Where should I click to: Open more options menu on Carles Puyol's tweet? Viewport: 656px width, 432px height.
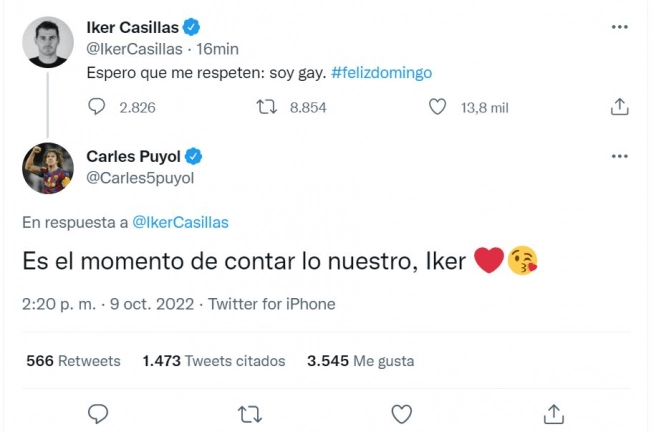click(x=620, y=156)
